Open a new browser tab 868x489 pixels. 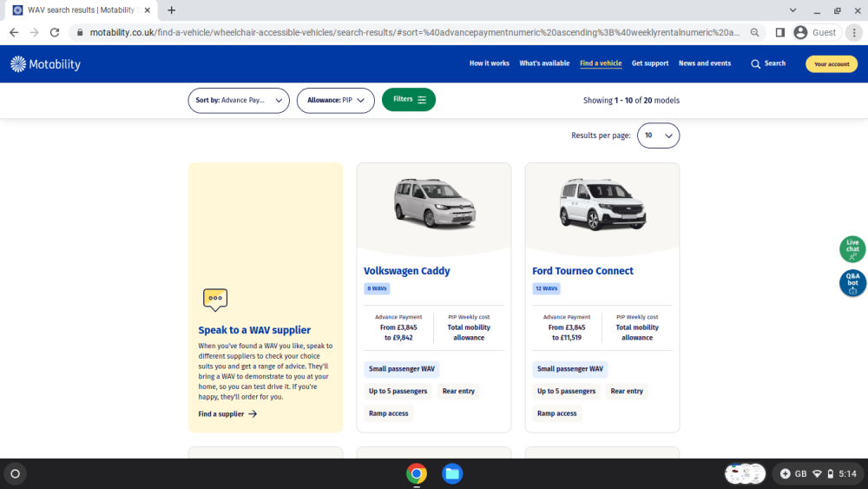point(172,10)
